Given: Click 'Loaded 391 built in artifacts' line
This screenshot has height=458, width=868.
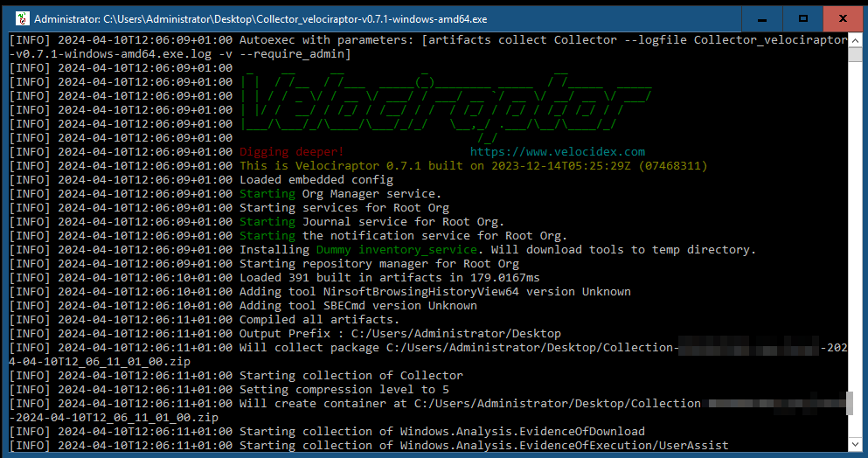Looking at the screenshot, I should pos(390,277).
